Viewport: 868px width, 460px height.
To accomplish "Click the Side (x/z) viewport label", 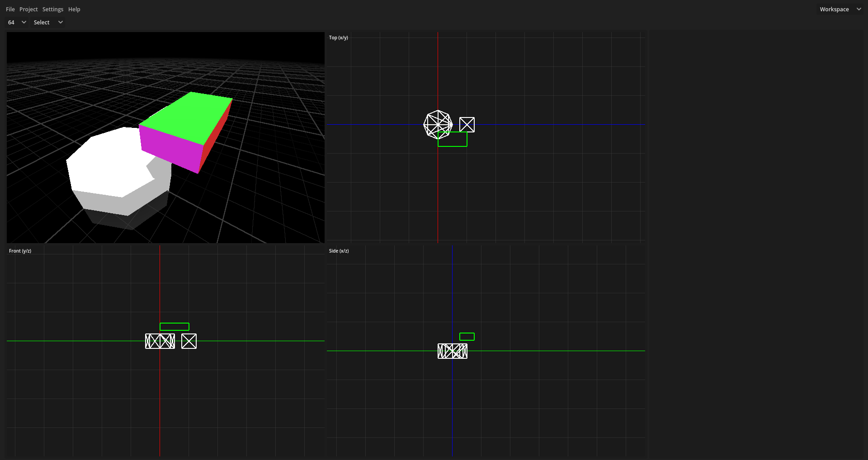I will point(339,251).
